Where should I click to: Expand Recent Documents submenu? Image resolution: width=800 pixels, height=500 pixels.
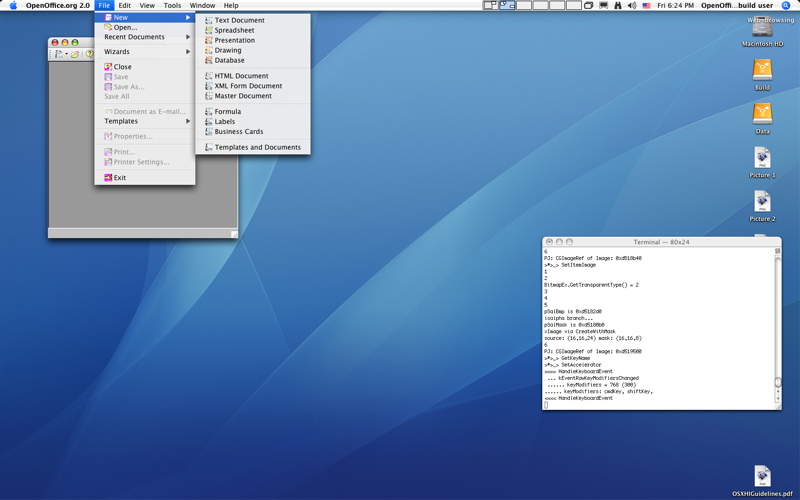click(188, 37)
